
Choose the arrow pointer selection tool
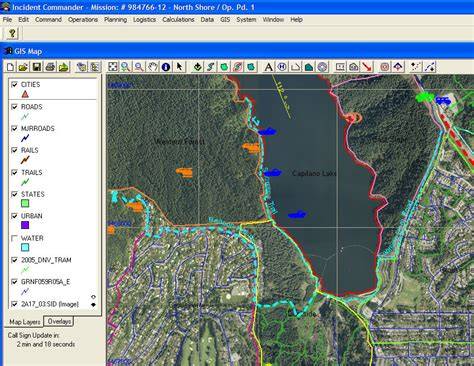[x=179, y=67]
